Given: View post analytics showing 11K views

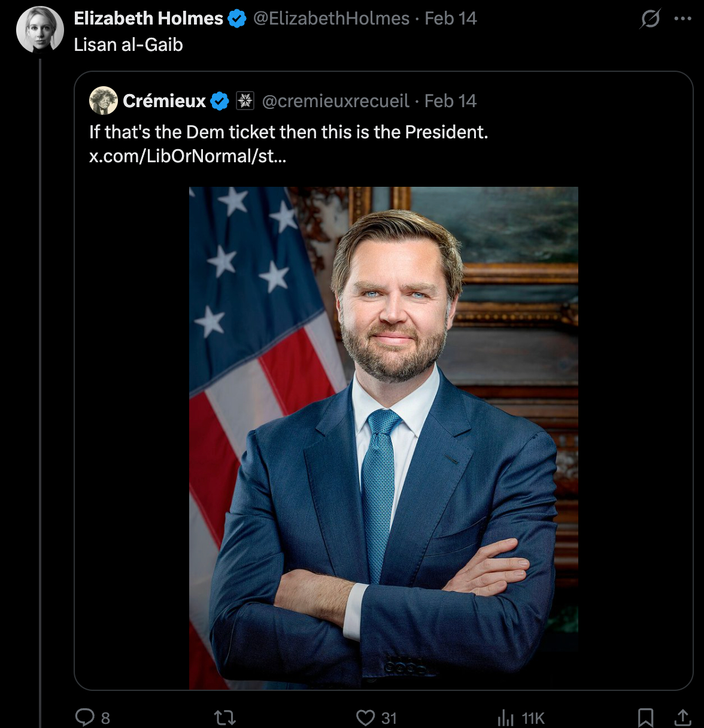Looking at the screenshot, I should click(506, 717).
